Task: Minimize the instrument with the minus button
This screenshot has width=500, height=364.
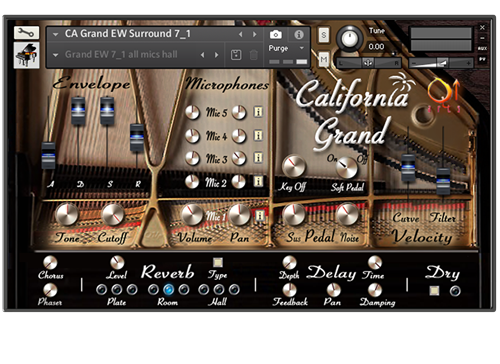Action: pos(482,38)
